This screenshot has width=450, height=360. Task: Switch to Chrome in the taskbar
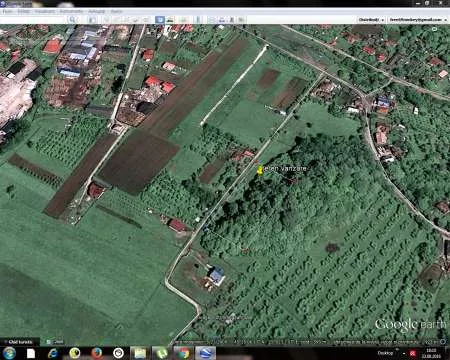click(x=183, y=353)
